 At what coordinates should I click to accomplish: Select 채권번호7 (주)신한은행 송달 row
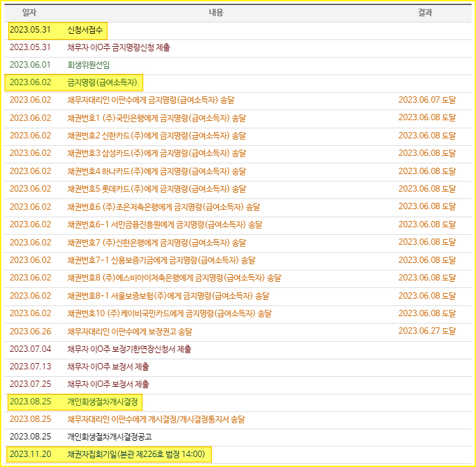click(x=238, y=243)
